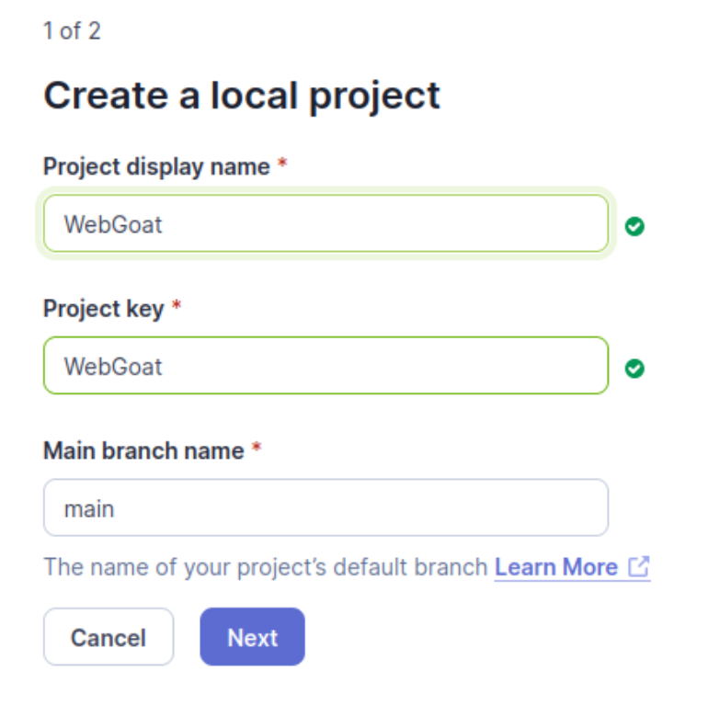The image size is (708, 728).
Task: Click the default branch help text
Action: click(265, 567)
